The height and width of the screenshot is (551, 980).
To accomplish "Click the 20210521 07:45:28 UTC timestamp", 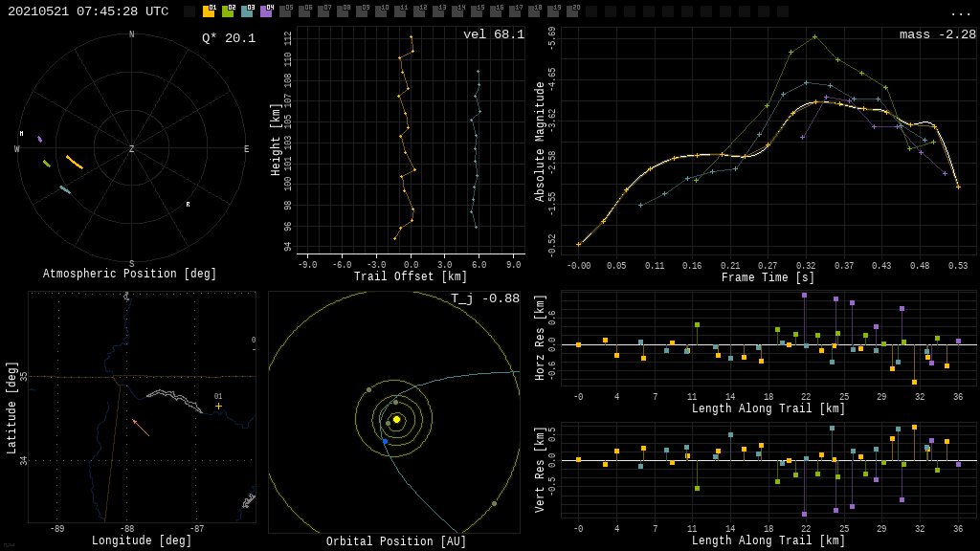I will pos(88,11).
